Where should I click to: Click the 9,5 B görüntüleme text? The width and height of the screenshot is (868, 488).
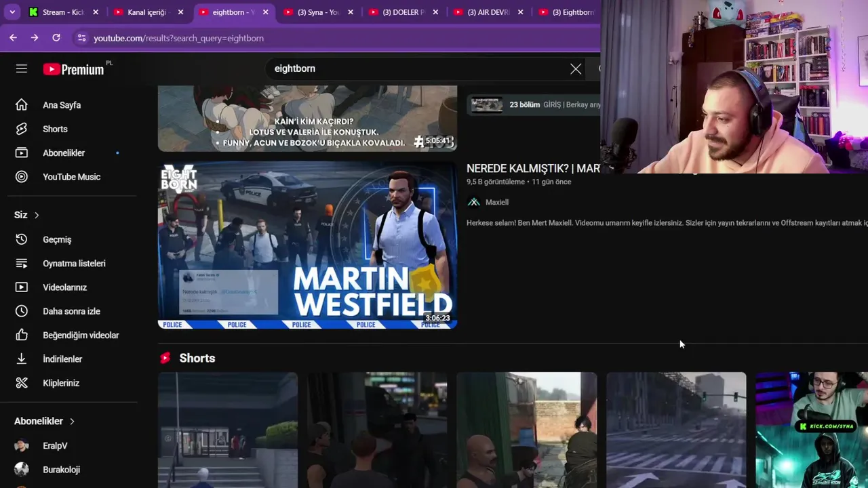tap(496, 182)
